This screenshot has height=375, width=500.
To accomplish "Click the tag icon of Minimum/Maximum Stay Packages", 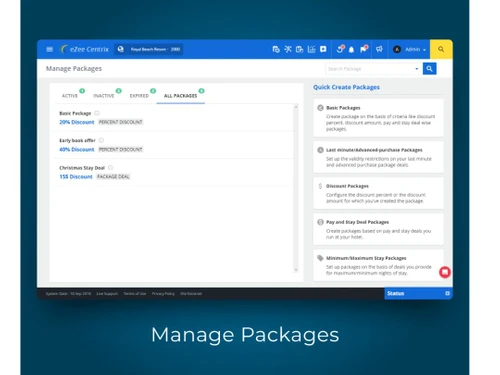I will pyautogui.click(x=320, y=258).
